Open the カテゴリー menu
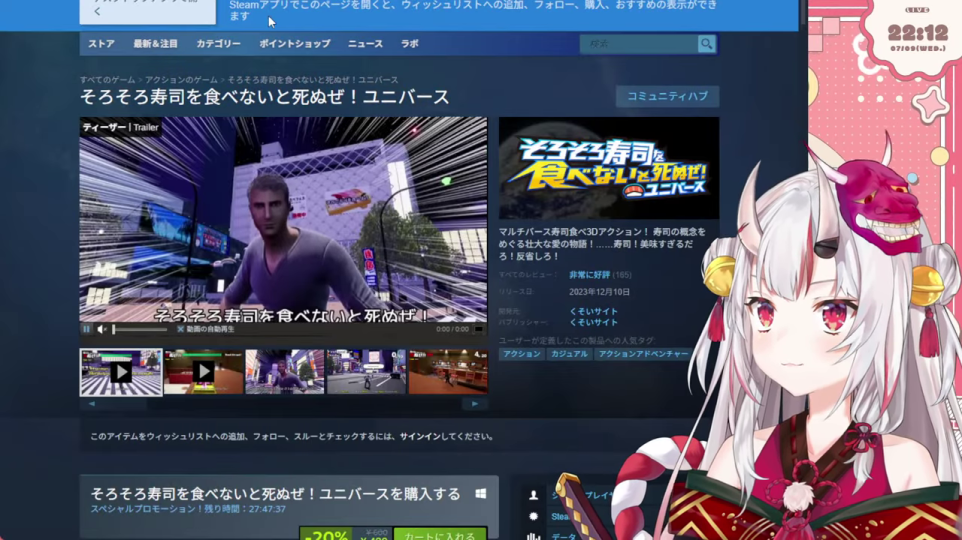This screenshot has width=962, height=540. (x=218, y=44)
